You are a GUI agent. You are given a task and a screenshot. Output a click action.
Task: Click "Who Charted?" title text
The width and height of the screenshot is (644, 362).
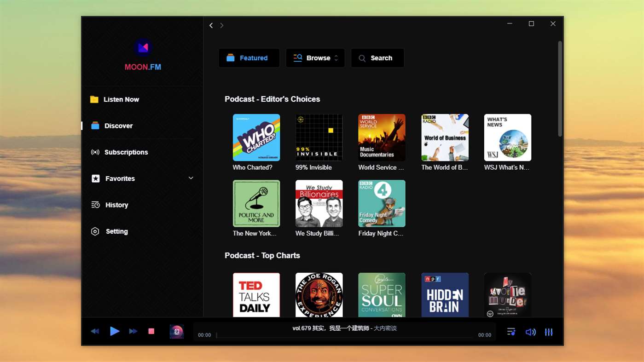pyautogui.click(x=253, y=167)
